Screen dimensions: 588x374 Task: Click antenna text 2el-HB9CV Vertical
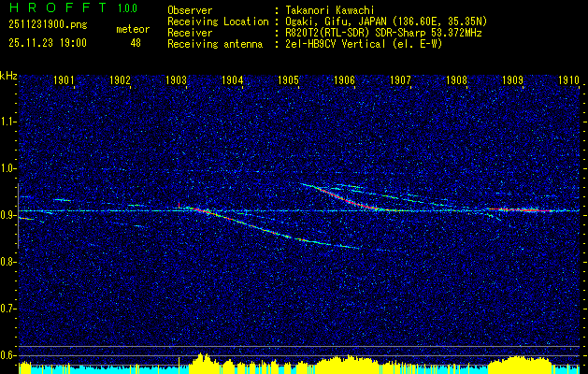point(335,44)
